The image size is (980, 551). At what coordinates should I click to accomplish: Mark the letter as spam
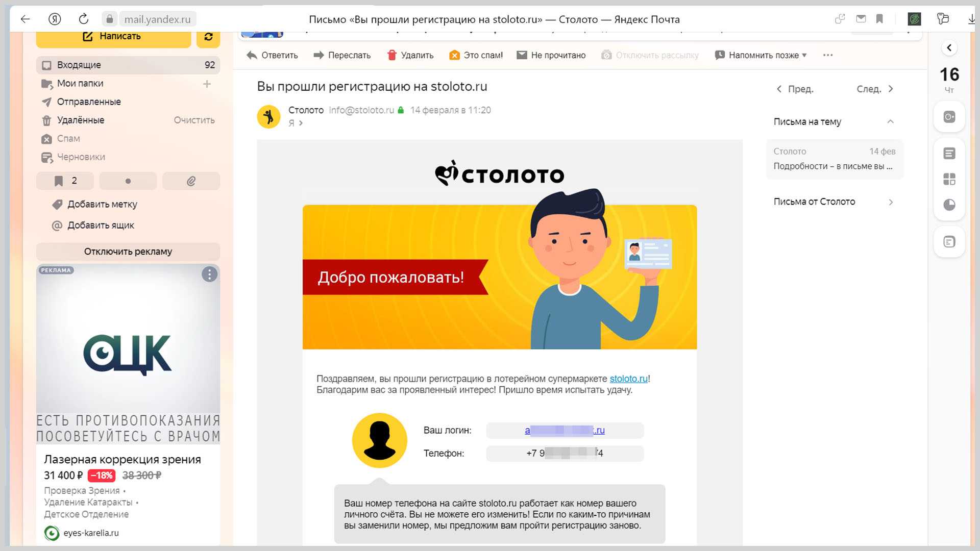click(476, 55)
